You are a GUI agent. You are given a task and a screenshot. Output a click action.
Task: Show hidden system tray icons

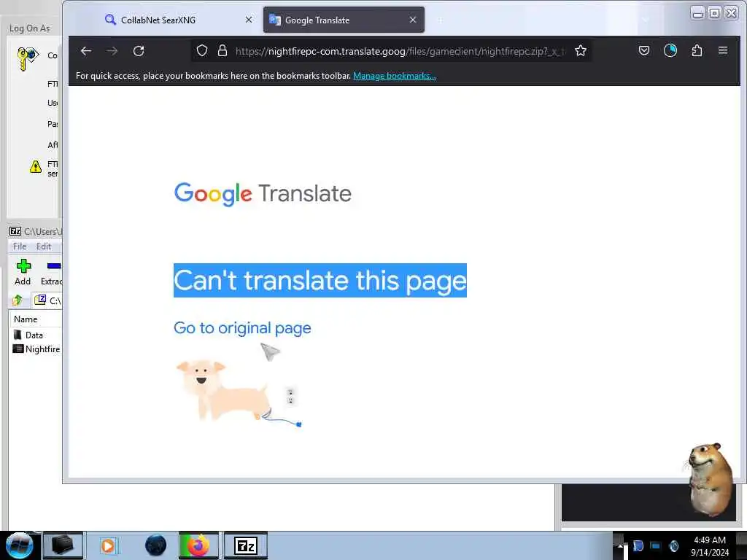(620, 546)
